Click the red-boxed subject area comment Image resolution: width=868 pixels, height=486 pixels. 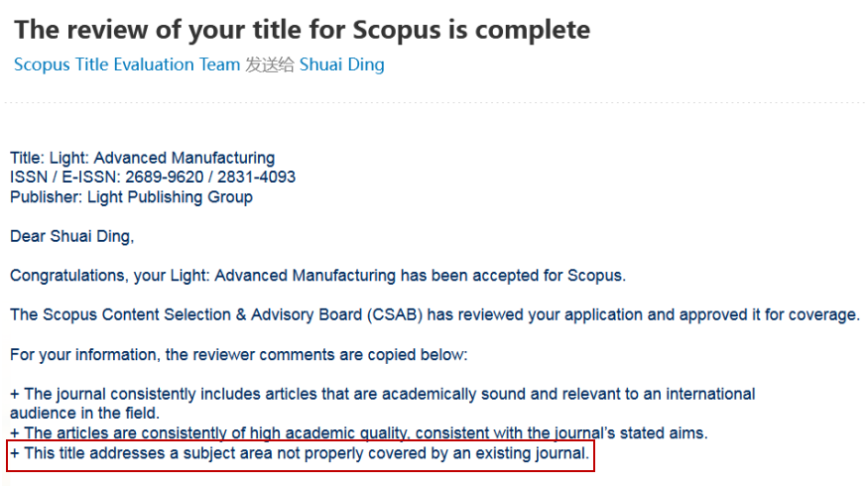click(x=300, y=455)
